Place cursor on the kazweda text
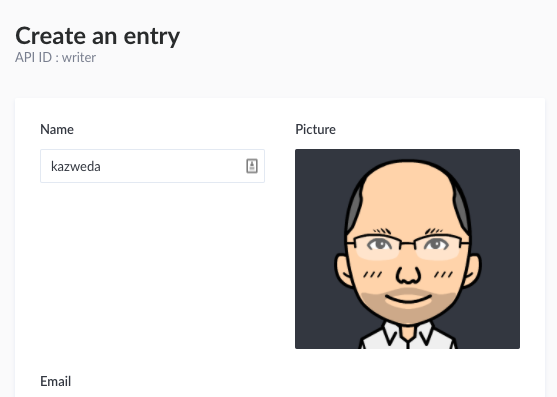 tap(76, 167)
